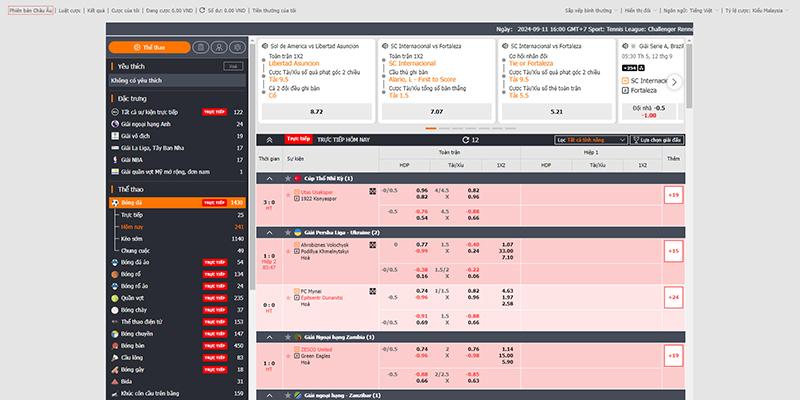Favorite the Giải Ngoại hạng Zambia star
The image size is (800, 400).
coord(288,337)
